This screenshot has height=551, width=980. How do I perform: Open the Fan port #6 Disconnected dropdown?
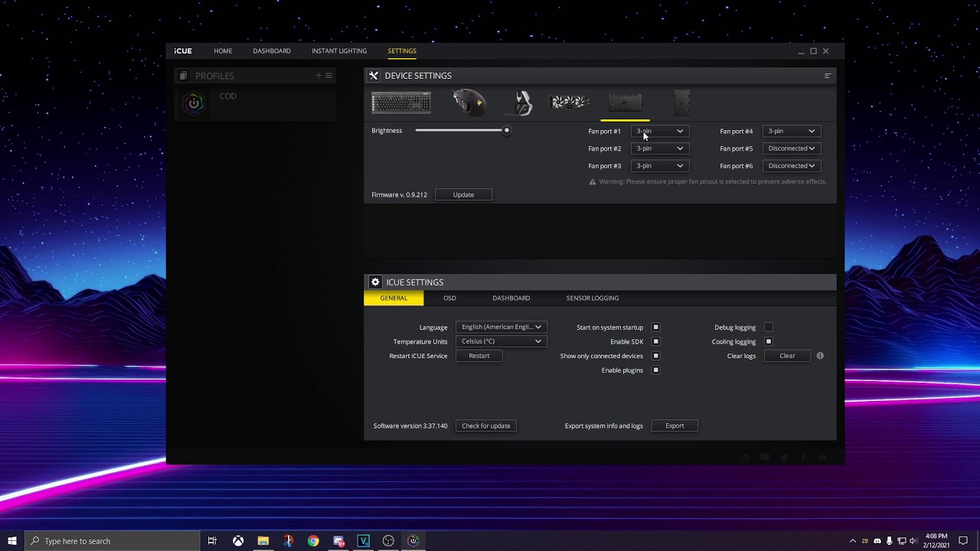pos(792,166)
